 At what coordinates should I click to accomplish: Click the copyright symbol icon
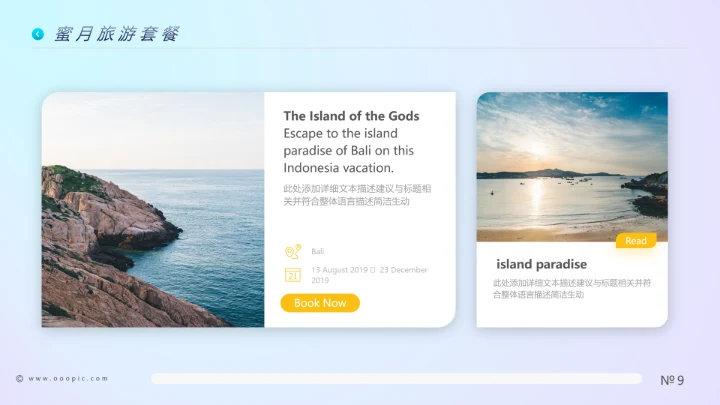click(x=19, y=379)
